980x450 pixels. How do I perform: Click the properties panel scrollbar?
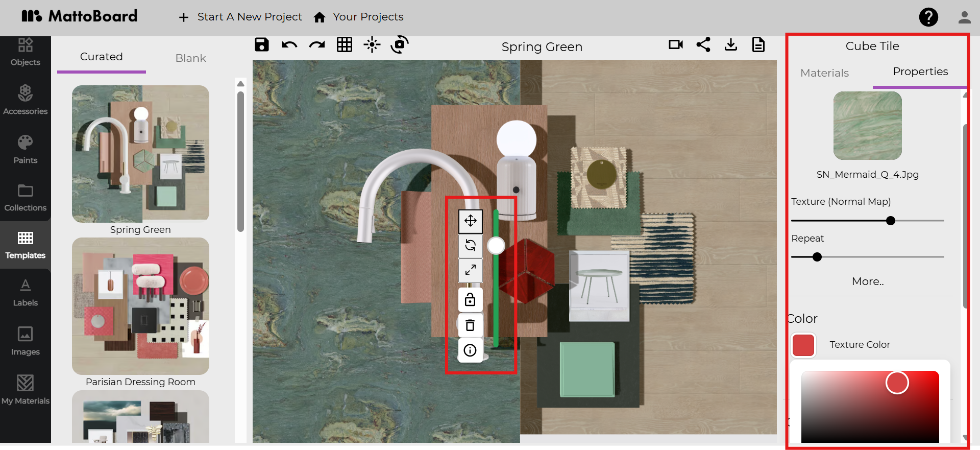coord(965,217)
